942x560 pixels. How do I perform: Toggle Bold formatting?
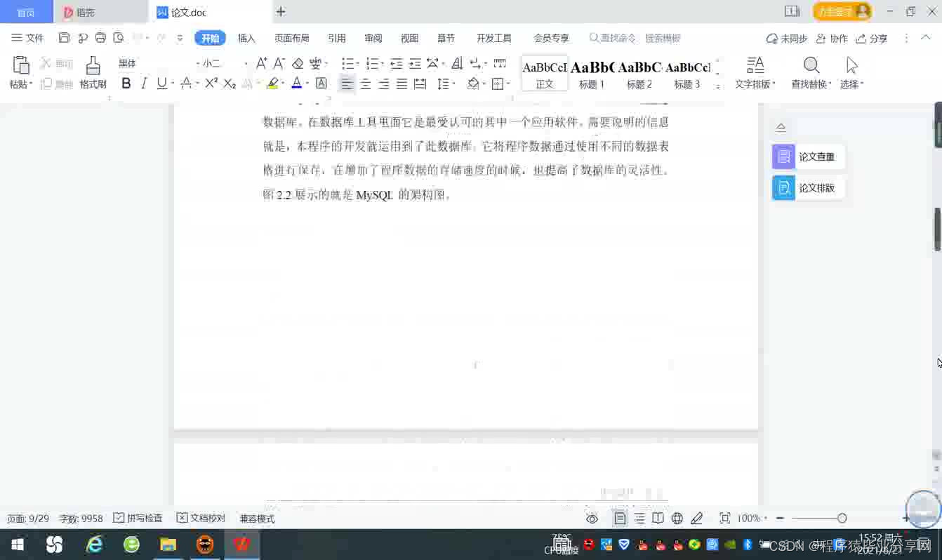coord(126,84)
